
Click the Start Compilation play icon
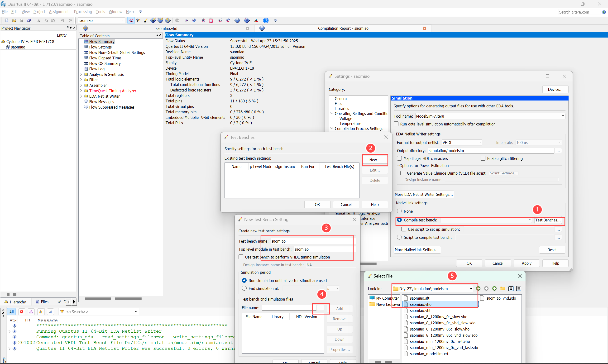coord(187,20)
